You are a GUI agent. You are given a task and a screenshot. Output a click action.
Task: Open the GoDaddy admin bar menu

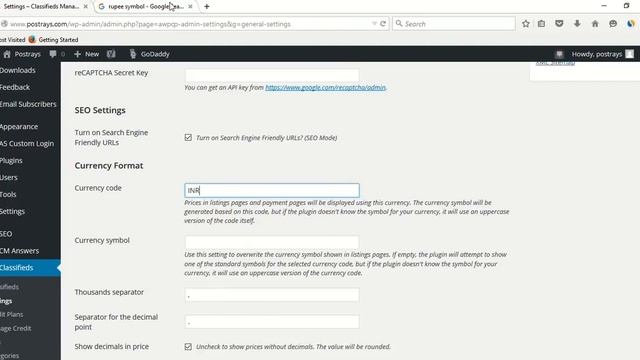[149, 54]
